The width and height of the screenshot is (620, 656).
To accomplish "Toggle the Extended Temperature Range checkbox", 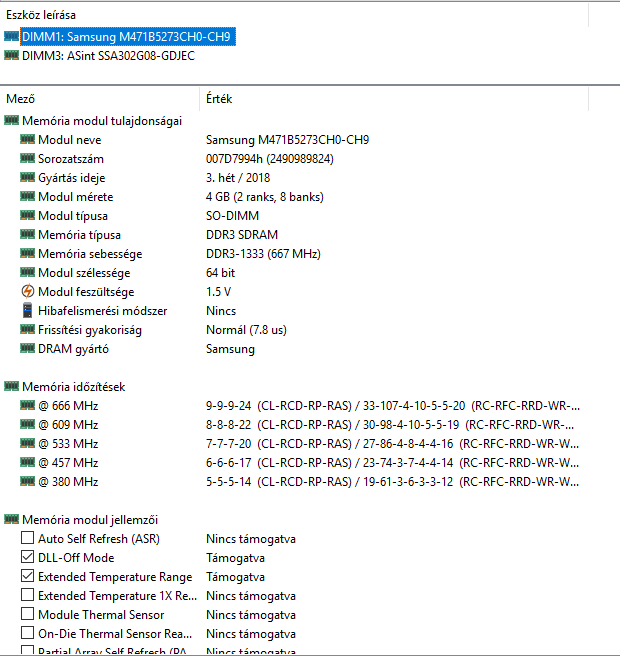I will coord(27,576).
